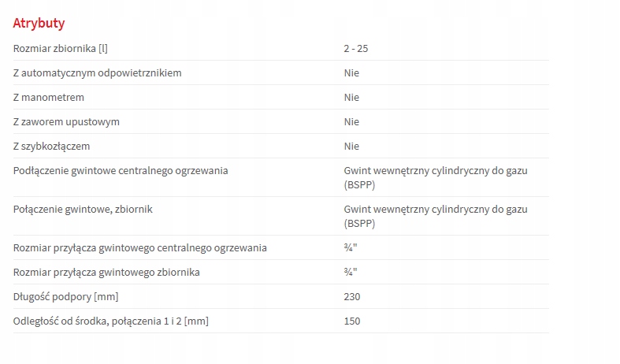
Task: Click BSPP thread value for zbiornik connection
Action: (436, 217)
